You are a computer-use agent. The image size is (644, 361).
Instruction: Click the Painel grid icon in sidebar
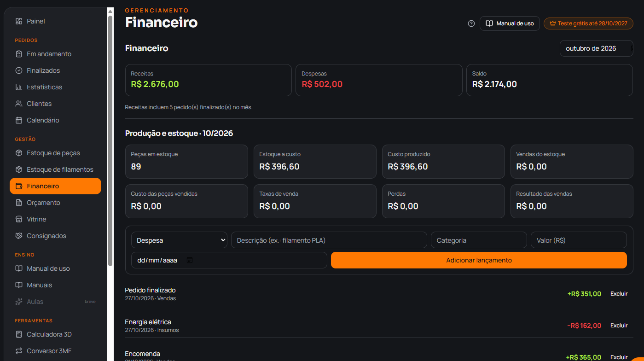[x=19, y=21]
